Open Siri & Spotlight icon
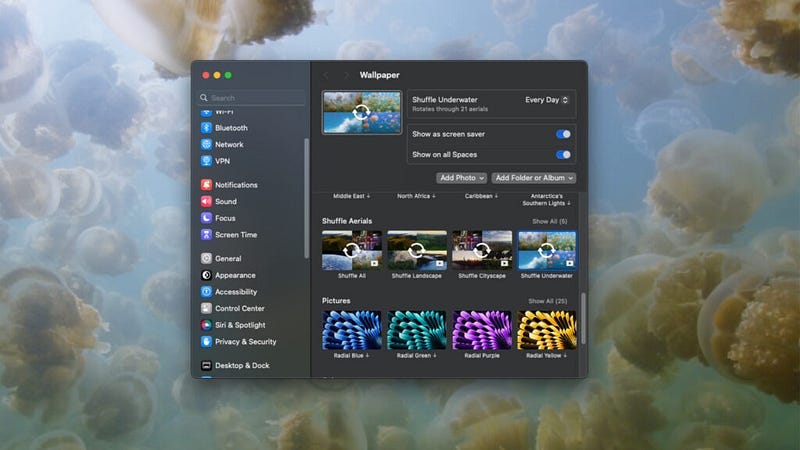Screen dimensions: 800x450 (x=206, y=325)
